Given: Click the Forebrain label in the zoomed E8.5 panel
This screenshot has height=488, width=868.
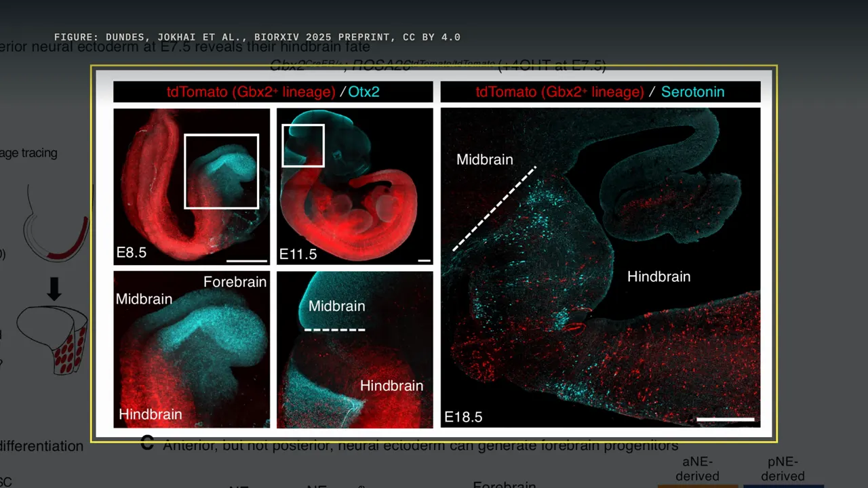Looking at the screenshot, I should tap(235, 282).
